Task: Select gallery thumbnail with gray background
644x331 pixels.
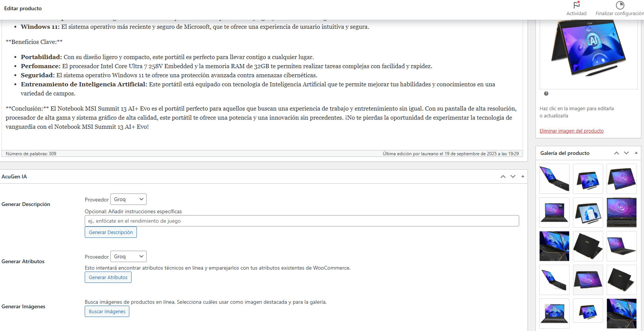Action: point(588,280)
